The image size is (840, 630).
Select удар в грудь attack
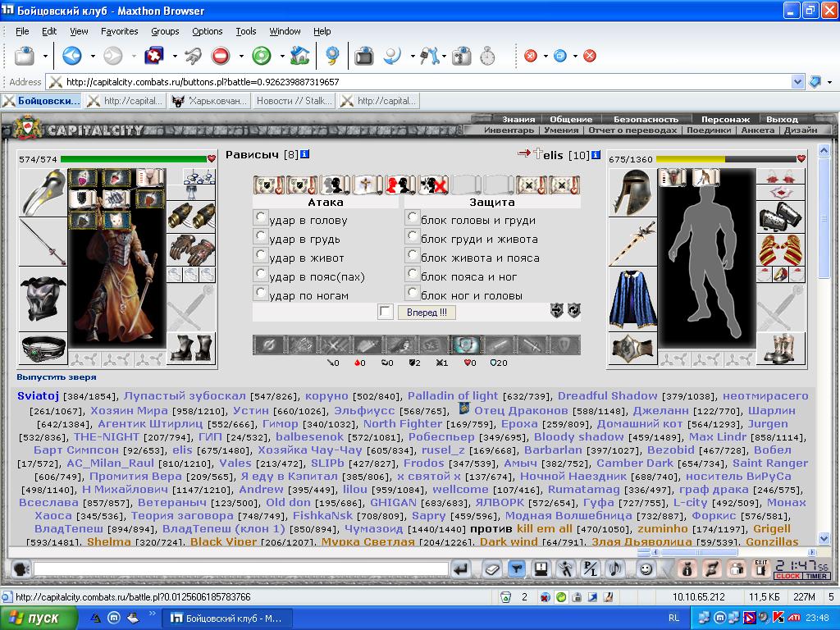coord(260,235)
